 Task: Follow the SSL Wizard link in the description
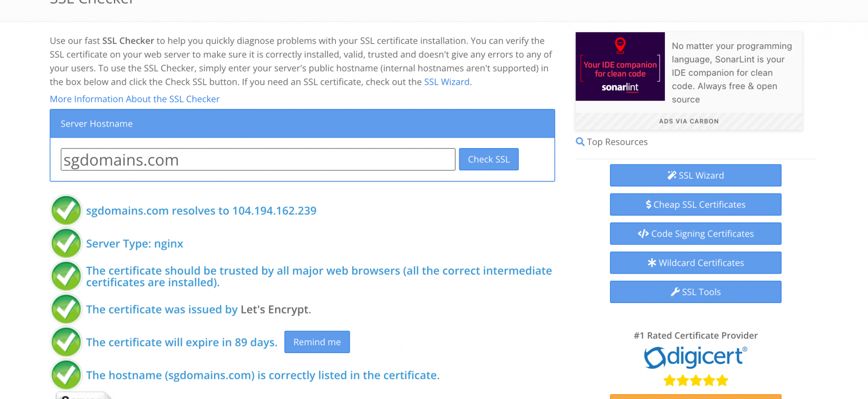pos(447,82)
